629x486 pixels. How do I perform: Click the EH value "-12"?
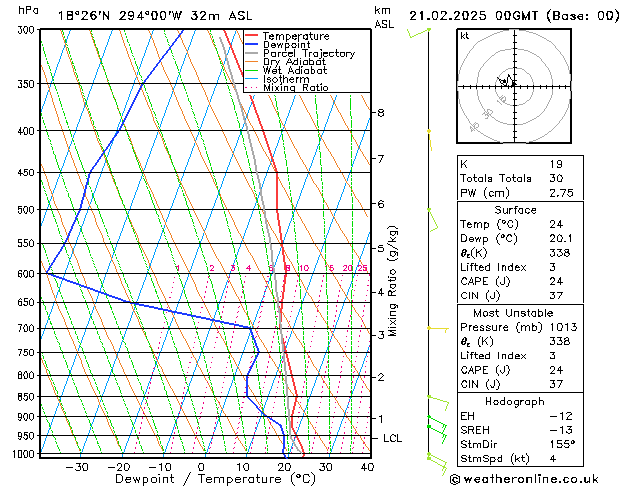pyautogui.click(x=561, y=416)
